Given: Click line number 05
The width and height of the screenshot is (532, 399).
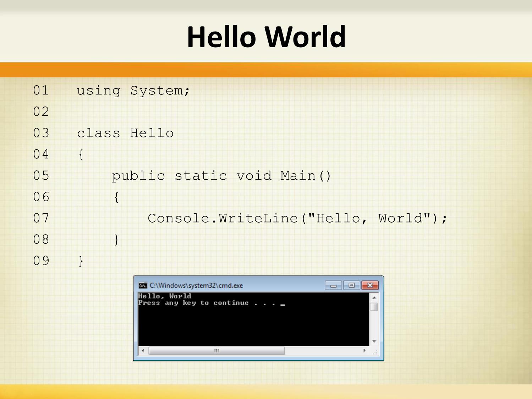Looking at the screenshot, I should (x=41, y=176).
